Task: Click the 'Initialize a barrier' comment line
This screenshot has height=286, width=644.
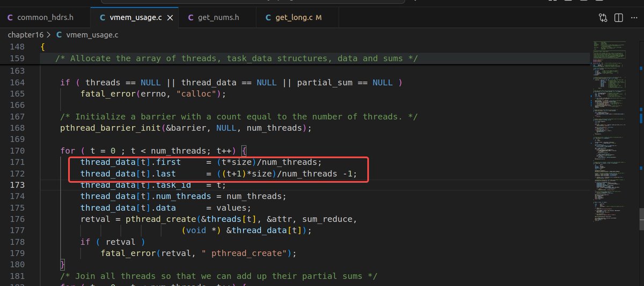Action: tap(239, 117)
